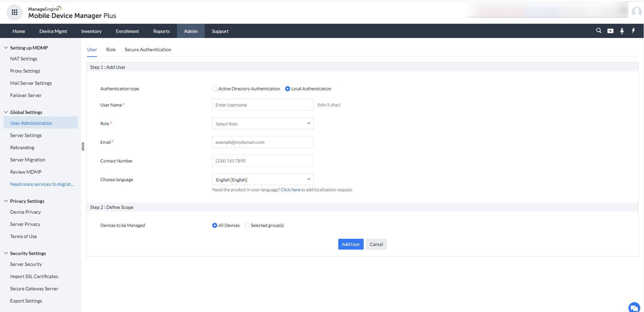
Task: Go to the Home menu
Action: coord(19,31)
